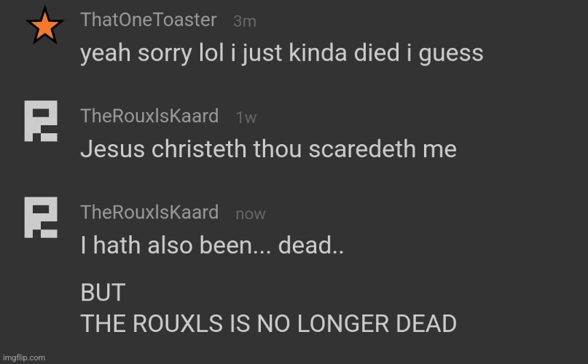Image resolution: width=588 pixels, height=364 pixels.
Task: Click the word 'scaredeth' in the second comment
Action: (x=362, y=149)
